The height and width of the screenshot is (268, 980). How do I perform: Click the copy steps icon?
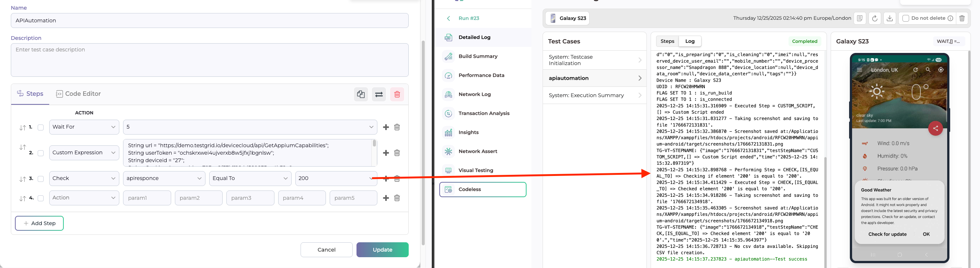(x=361, y=94)
